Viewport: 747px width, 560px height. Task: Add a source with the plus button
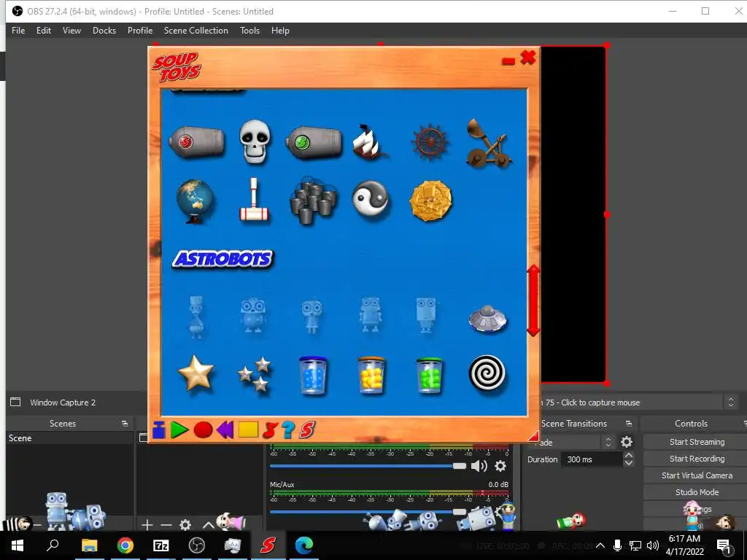tap(147, 525)
